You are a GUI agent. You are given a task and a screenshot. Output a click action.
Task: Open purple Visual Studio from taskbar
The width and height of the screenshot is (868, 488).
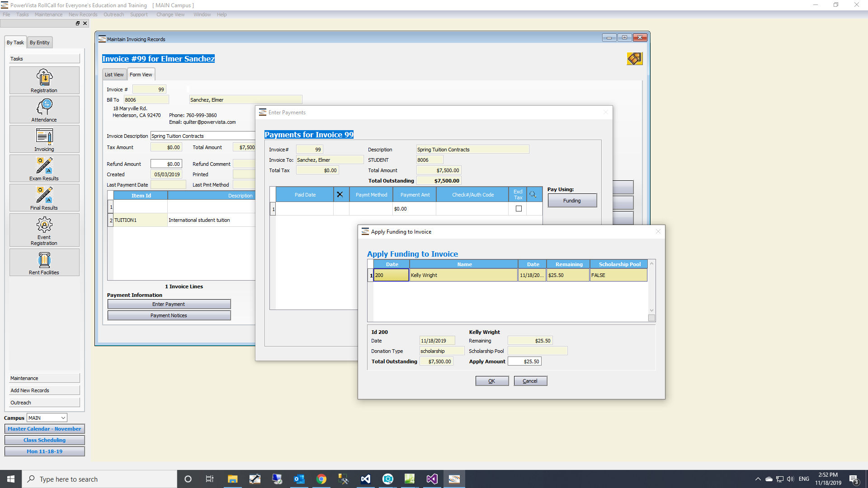pyautogui.click(x=432, y=479)
